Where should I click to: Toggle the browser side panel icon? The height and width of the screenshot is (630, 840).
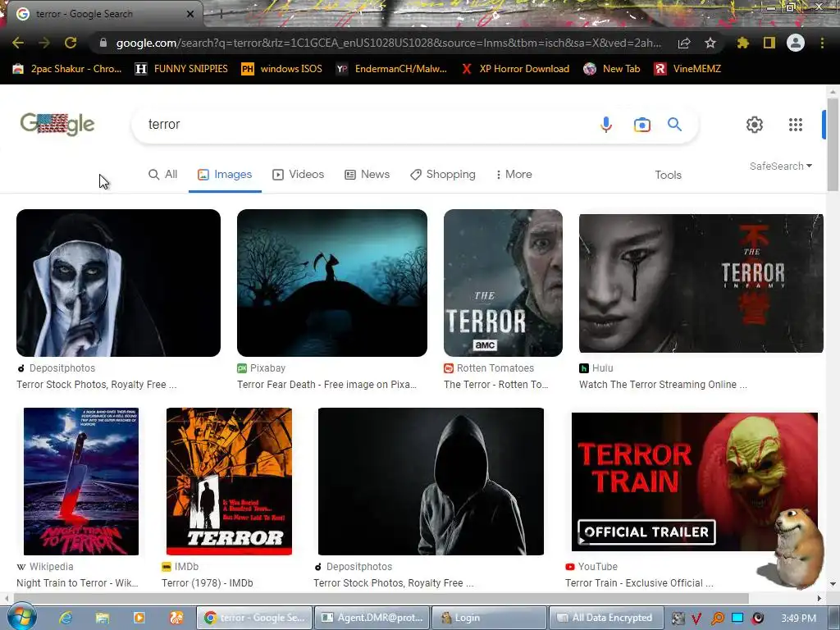(x=769, y=43)
